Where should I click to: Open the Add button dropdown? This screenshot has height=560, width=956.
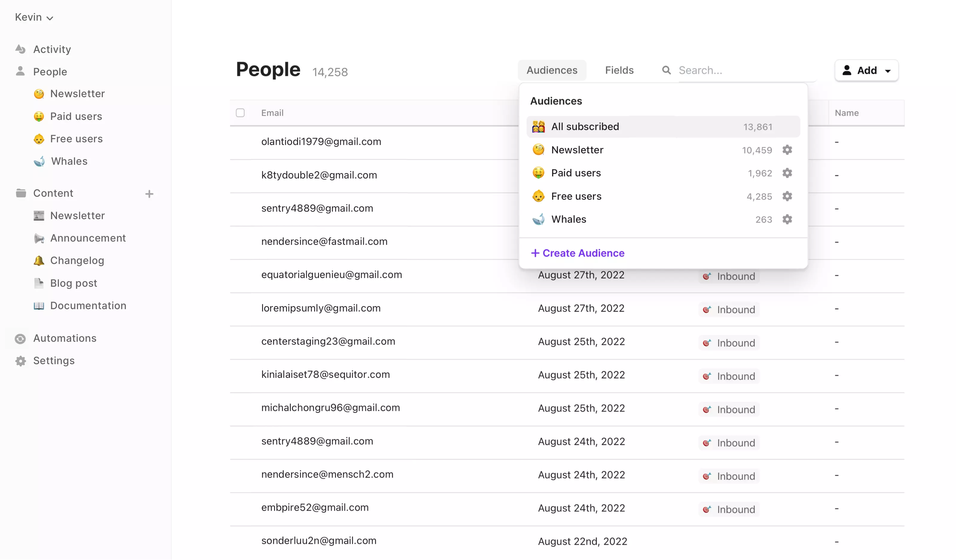tap(867, 70)
